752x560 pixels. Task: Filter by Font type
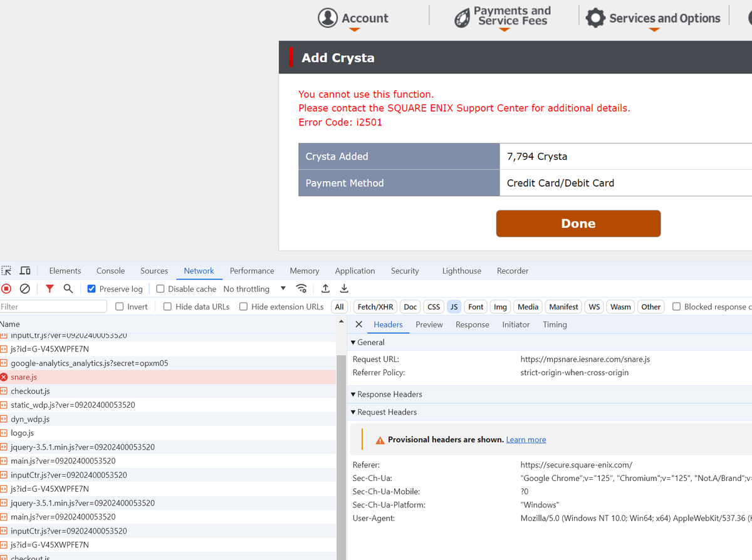point(476,307)
